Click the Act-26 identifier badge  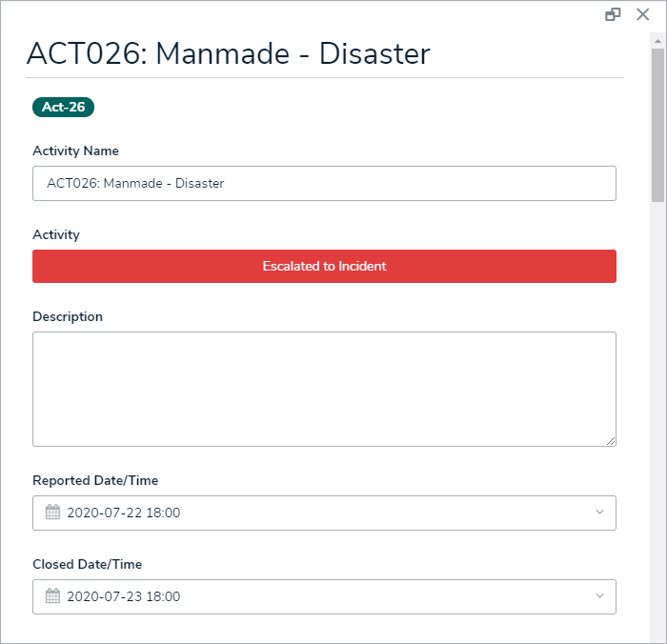tap(63, 107)
